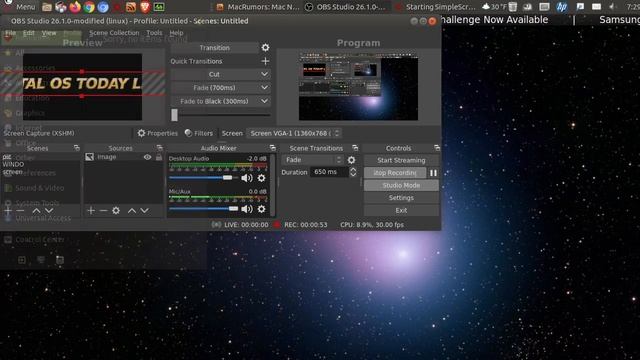This screenshot has width=640, height=360.
Task: Open the Brave browser panel icon
Action: pos(145,7)
